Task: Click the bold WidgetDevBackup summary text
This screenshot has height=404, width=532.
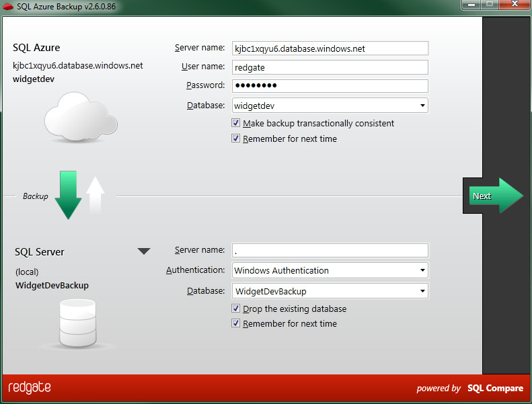Action: pos(52,285)
